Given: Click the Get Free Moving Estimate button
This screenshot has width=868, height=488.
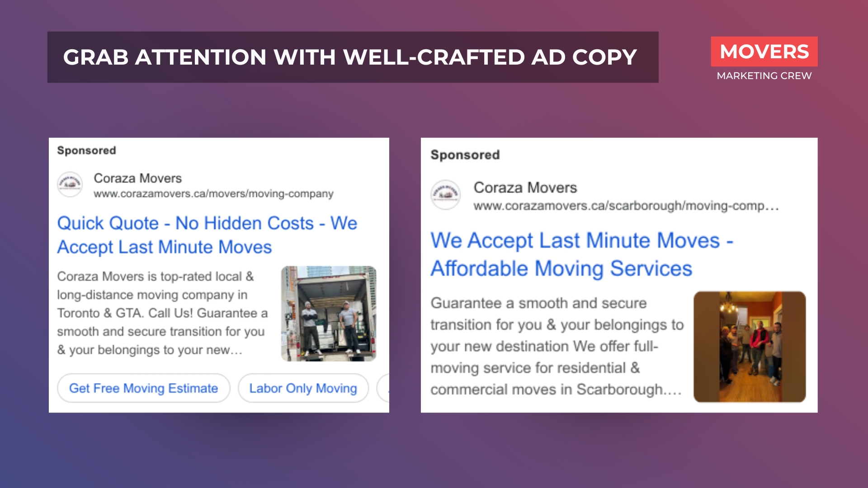Looking at the screenshot, I should tap(143, 388).
